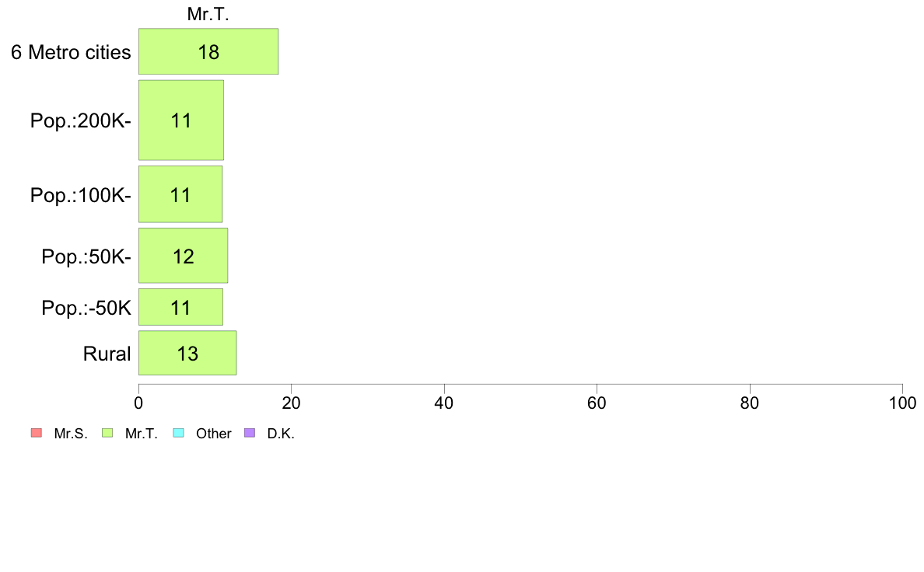Select the Rural bar showing 13
Viewport: 924px width, 572px height.
click(187, 353)
